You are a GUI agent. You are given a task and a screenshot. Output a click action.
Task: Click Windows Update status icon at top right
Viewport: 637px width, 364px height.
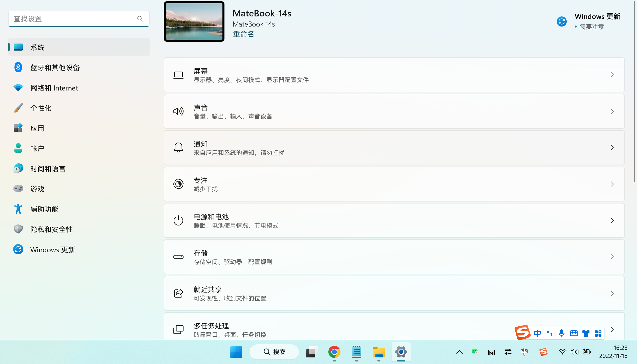561,21
